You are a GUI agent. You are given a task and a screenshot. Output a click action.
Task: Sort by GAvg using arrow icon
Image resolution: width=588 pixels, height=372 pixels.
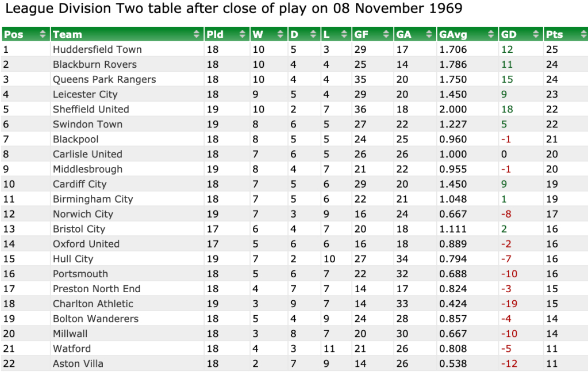[491, 34]
